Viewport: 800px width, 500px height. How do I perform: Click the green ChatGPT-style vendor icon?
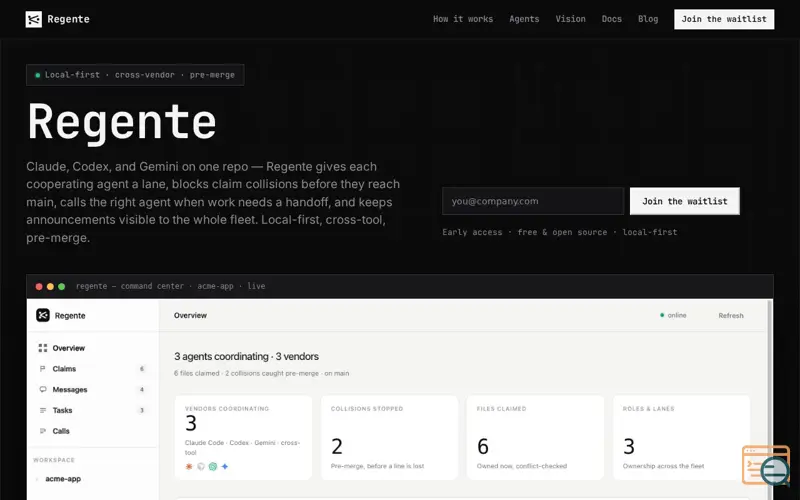pos(213,466)
